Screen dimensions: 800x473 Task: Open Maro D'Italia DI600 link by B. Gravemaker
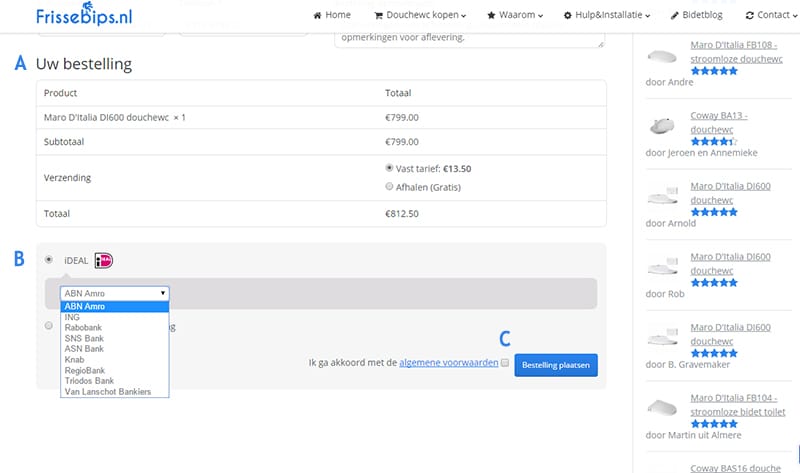pyautogui.click(x=730, y=334)
